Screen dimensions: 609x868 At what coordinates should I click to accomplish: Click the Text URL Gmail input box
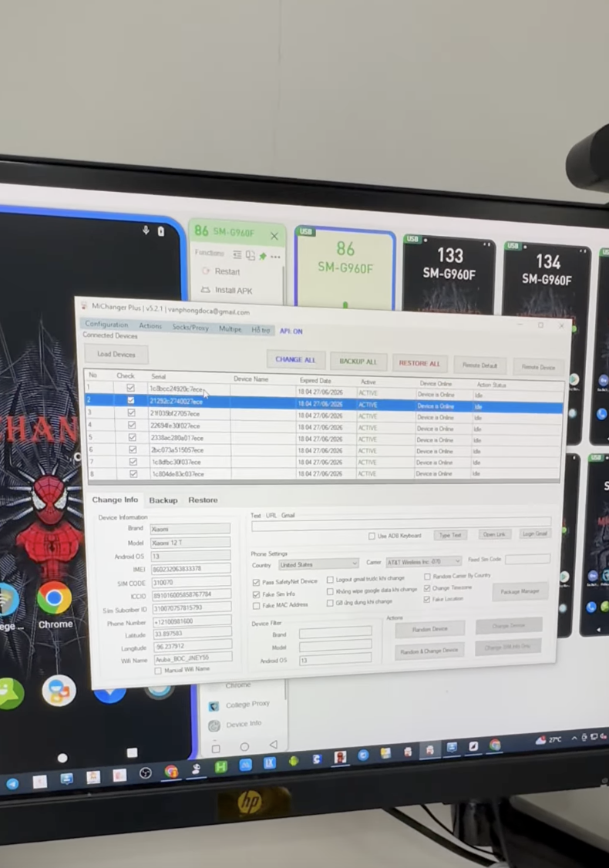[402, 524]
